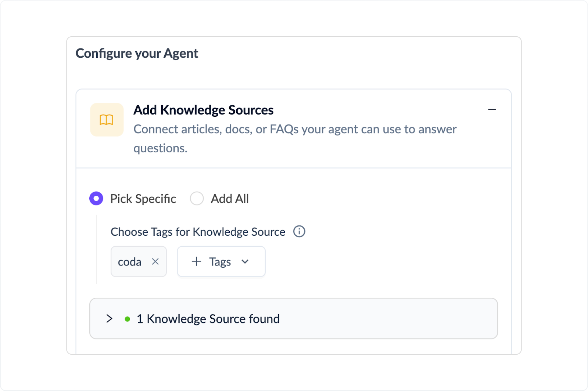Select the Add All radio button

coord(197,199)
